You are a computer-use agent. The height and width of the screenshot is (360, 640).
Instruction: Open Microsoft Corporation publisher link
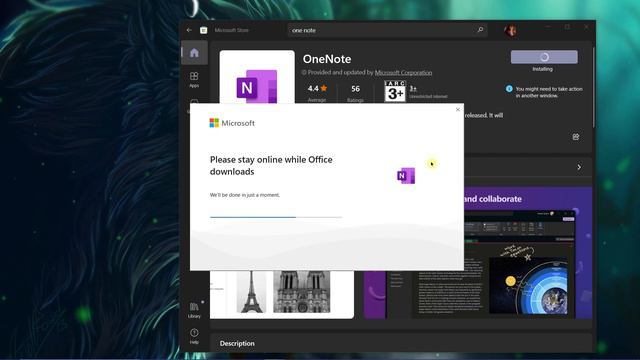tap(403, 73)
